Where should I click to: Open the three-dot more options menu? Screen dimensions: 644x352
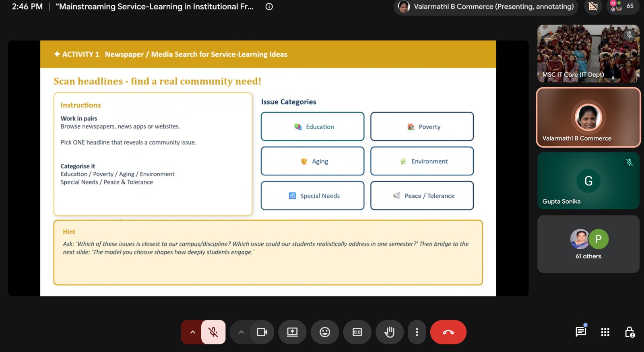[x=417, y=332]
